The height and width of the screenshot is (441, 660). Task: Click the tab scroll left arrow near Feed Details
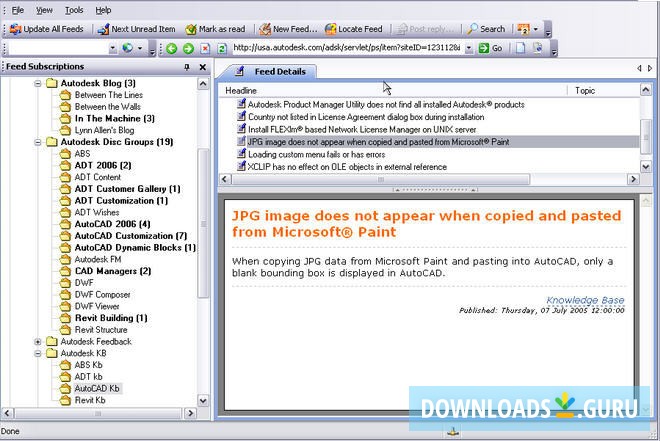pos(639,68)
